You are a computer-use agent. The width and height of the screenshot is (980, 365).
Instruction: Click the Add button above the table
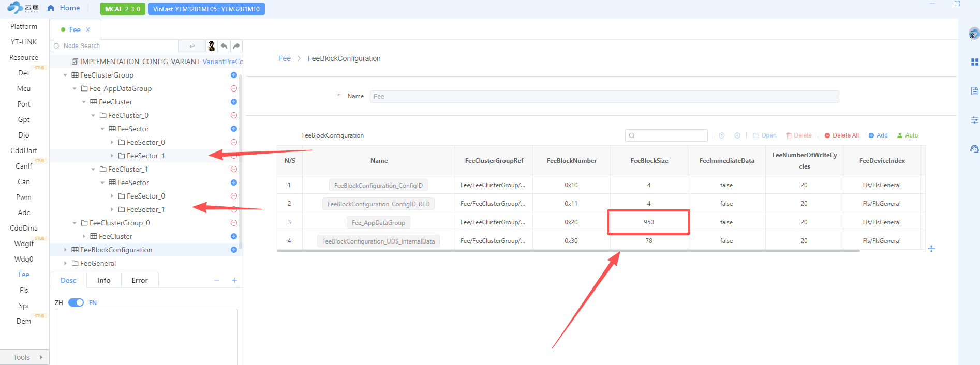point(878,135)
